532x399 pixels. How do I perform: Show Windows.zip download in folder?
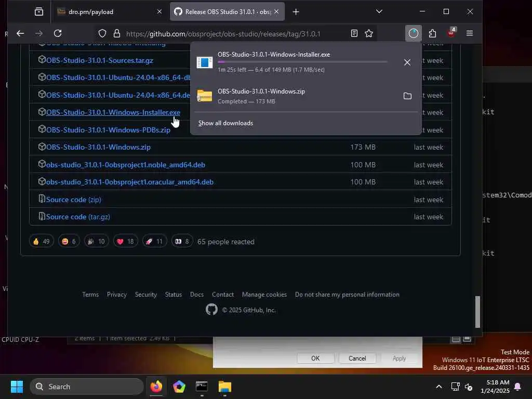pyautogui.click(x=407, y=96)
